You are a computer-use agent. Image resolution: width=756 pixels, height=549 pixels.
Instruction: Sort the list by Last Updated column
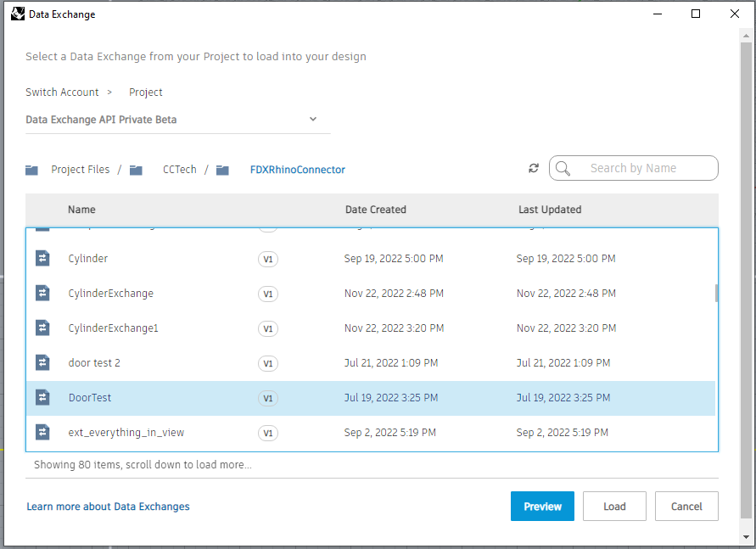[550, 210]
